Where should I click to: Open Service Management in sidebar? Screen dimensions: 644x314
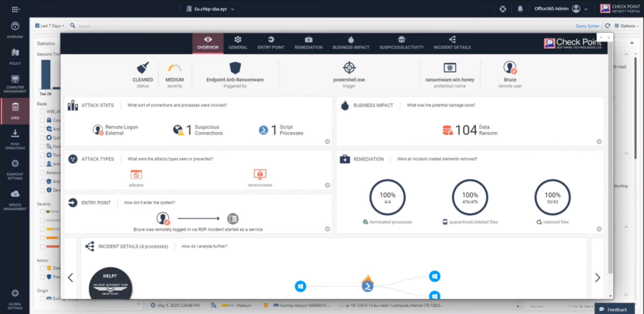coord(15,199)
